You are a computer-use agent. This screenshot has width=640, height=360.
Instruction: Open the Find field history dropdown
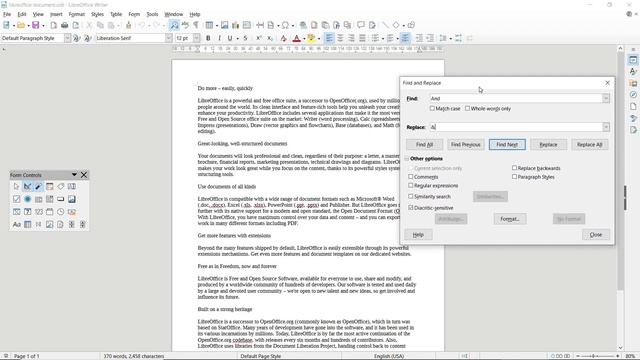[606, 98]
